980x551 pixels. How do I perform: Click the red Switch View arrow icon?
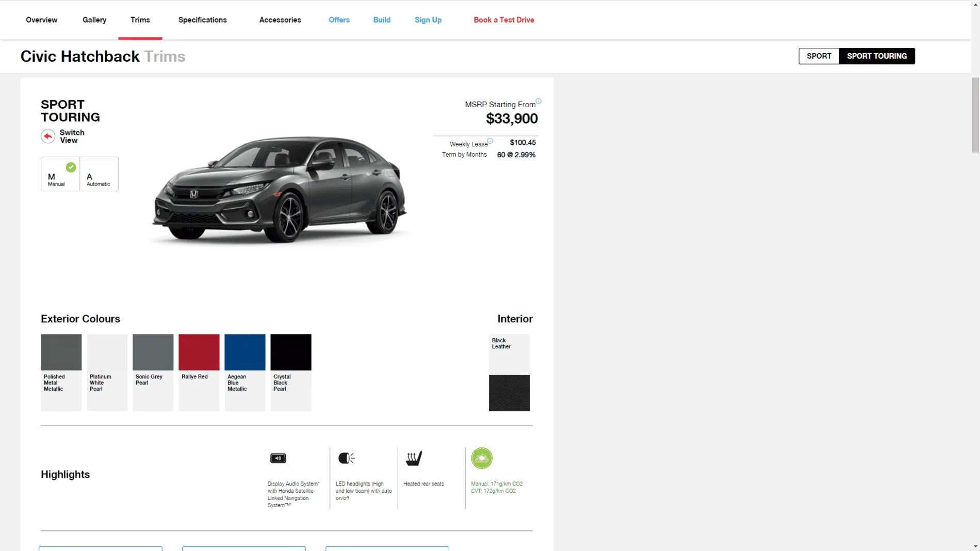point(48,136)
